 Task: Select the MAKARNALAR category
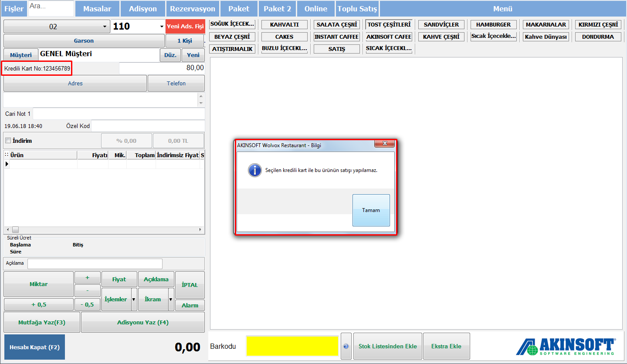click(546, 25)
